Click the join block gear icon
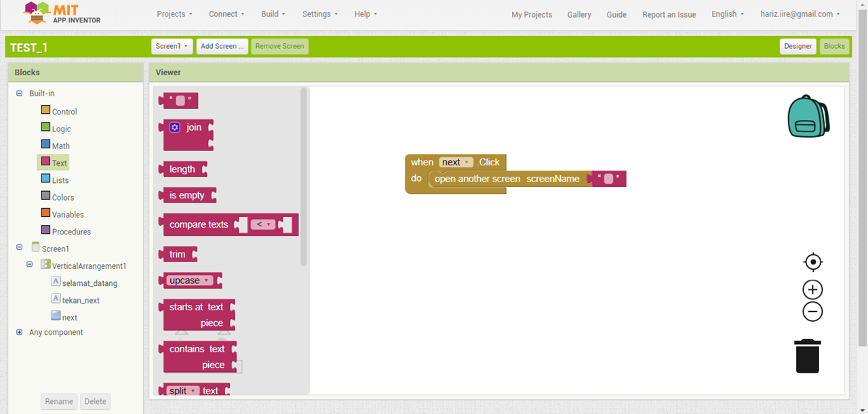This screenshot has height=414, width=868. pos(175,127)
